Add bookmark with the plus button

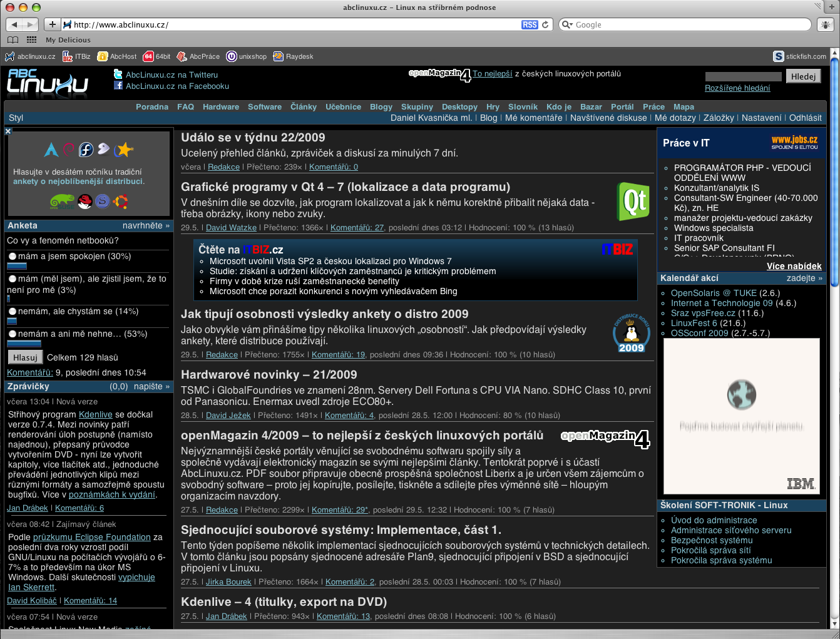pos(53,24)
